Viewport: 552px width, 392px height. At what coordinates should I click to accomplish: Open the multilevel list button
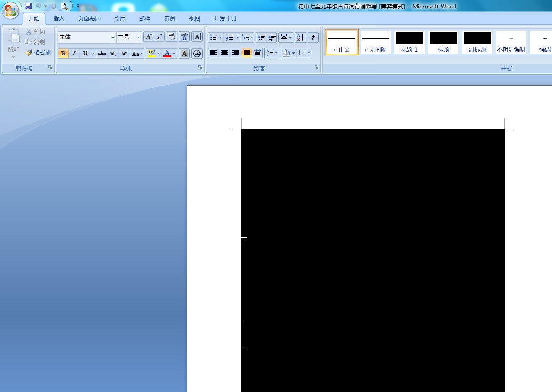click(247, 37)
